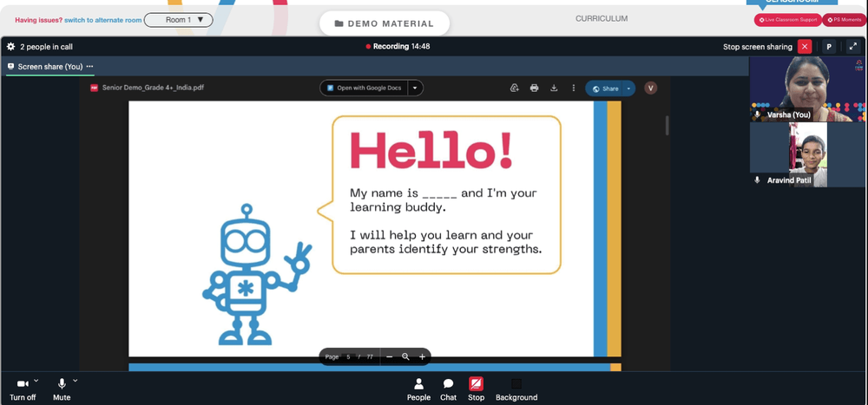
Task: Click the print icon in PDF viewer
Action: click(x=534, y=88)
